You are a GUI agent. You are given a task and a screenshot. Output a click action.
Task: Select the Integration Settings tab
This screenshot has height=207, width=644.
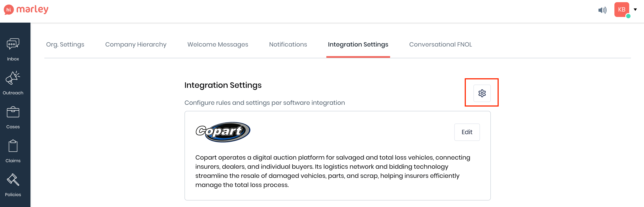point(358,45)
